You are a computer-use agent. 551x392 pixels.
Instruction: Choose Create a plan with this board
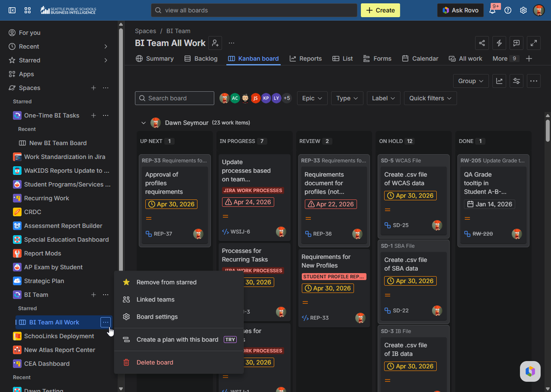pos(179,340)
